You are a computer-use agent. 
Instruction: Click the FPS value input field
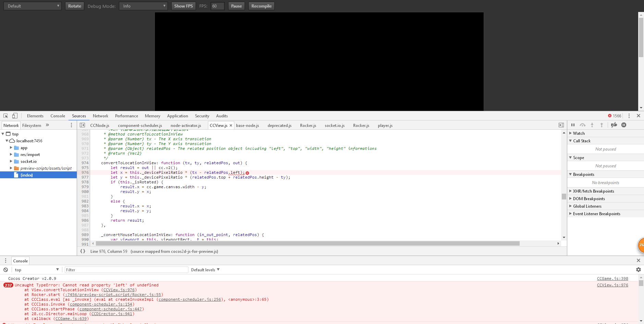coord(218,6)
